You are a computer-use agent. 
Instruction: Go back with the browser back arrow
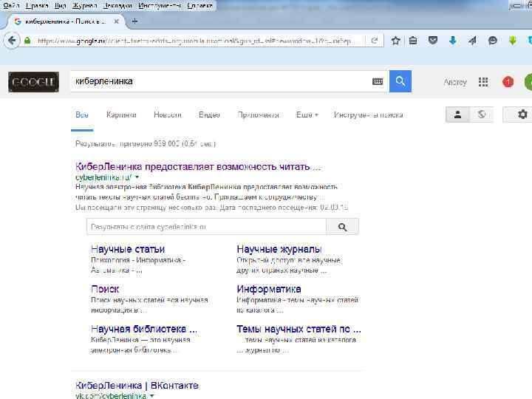[x=12, y=41]
